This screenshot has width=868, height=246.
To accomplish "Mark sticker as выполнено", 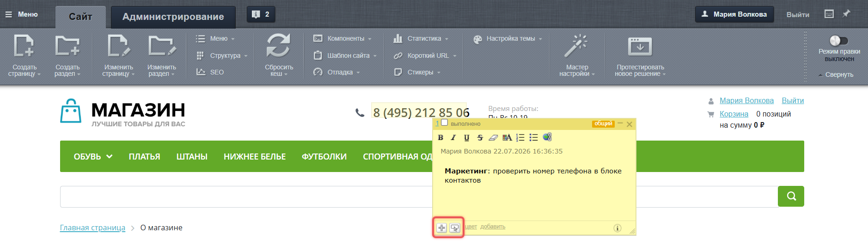I will (x=445, y=123).
